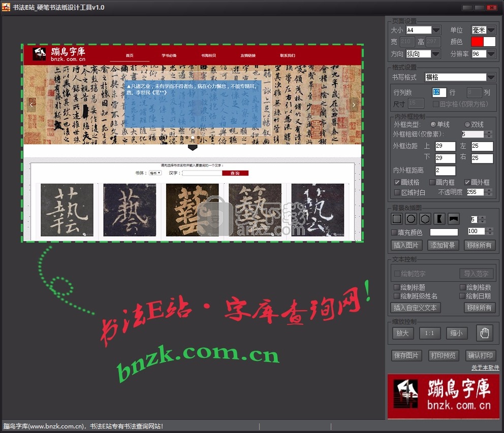Click the 插入自定义文本 button
Image resolution: width=504 pixels, height=433 pixels.
[415, 308]
